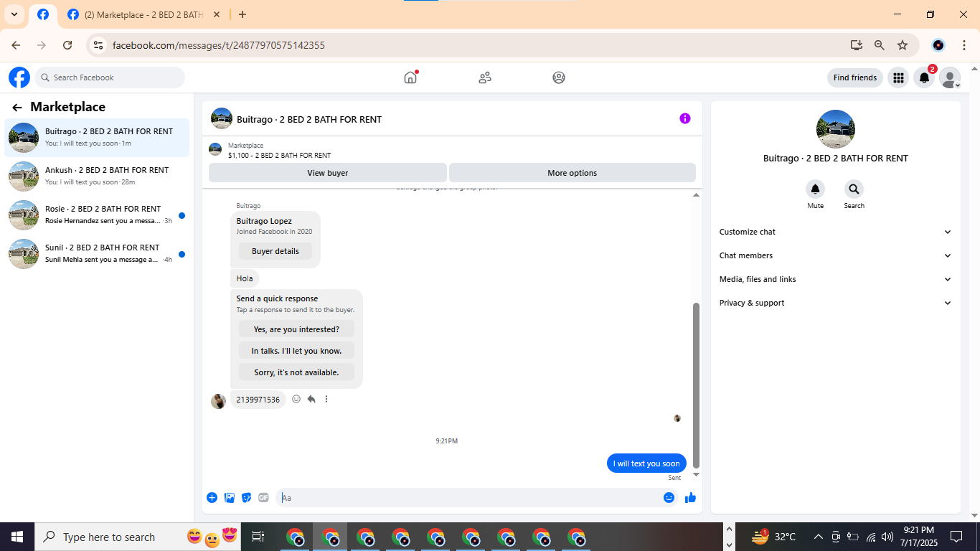Viewport: 980px width, 551px height.
Task: Open Ankush 2 BED 2 BATH conversation
Action: click(97, 176)
